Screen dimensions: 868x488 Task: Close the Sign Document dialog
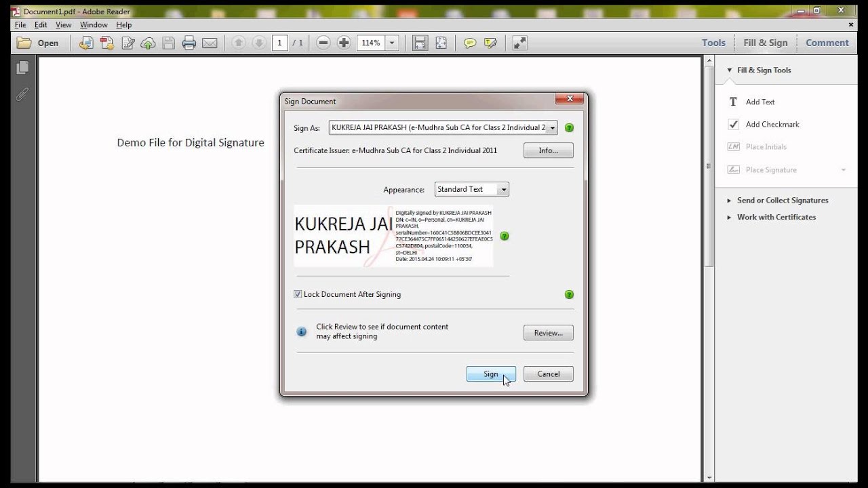tap(569, 99)
